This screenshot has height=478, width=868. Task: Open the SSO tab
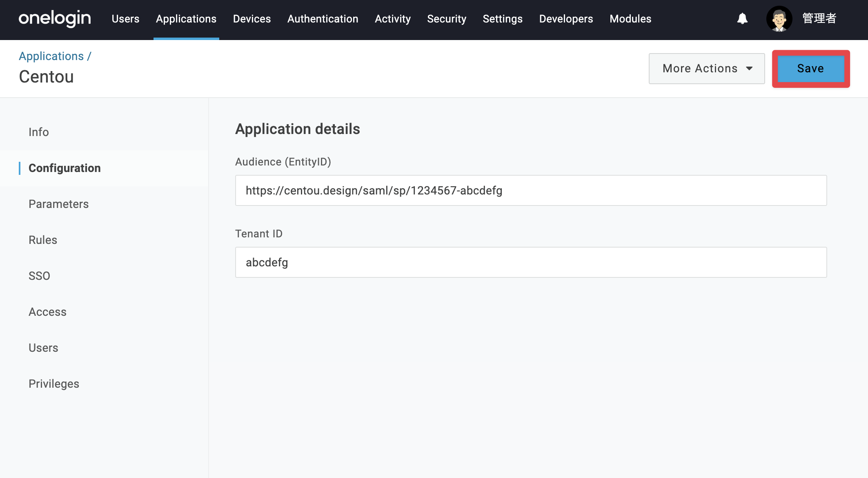pos(39,276)
